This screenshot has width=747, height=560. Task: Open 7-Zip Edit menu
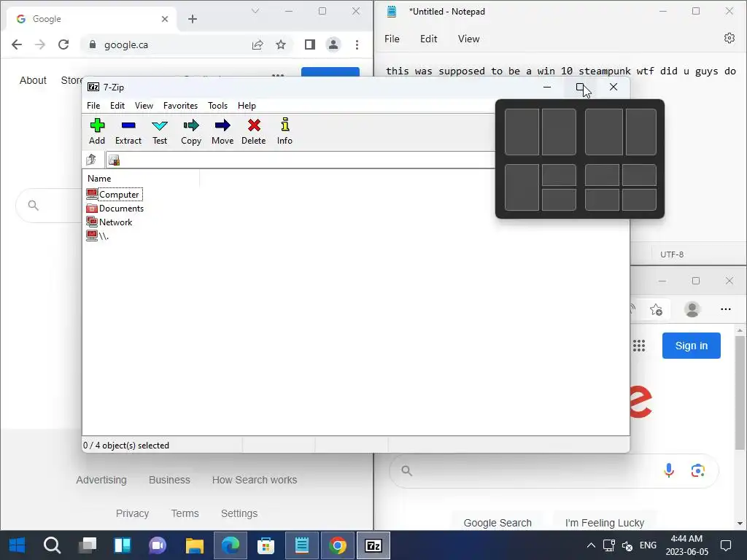coord(117,106)
